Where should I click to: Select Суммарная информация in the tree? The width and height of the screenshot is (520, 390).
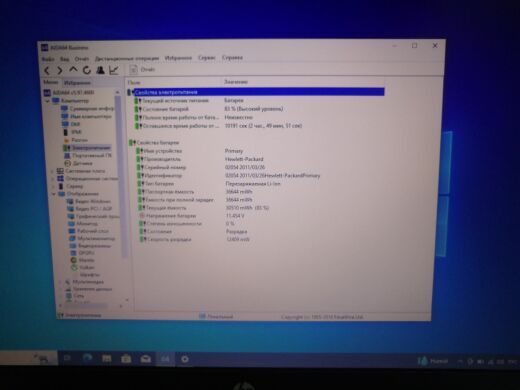click(x=88, y=109)
